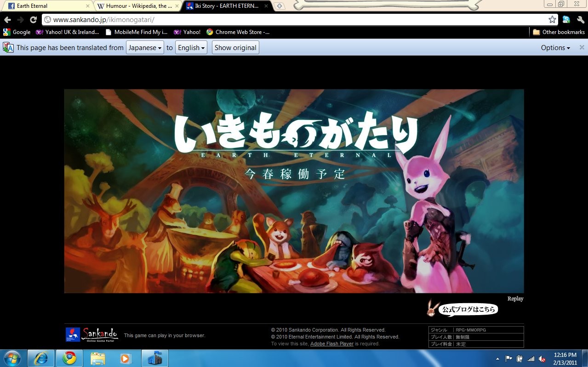Click the taskbar volume speaker icon
This screenshot has height=367, width=588.
tap(542, 359)
